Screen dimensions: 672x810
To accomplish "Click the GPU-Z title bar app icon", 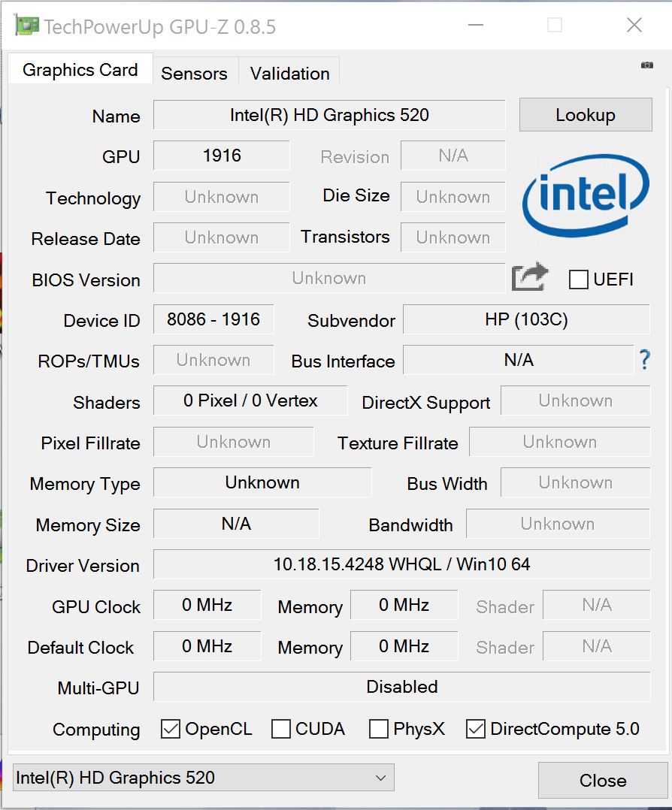I will coord(26,26).
